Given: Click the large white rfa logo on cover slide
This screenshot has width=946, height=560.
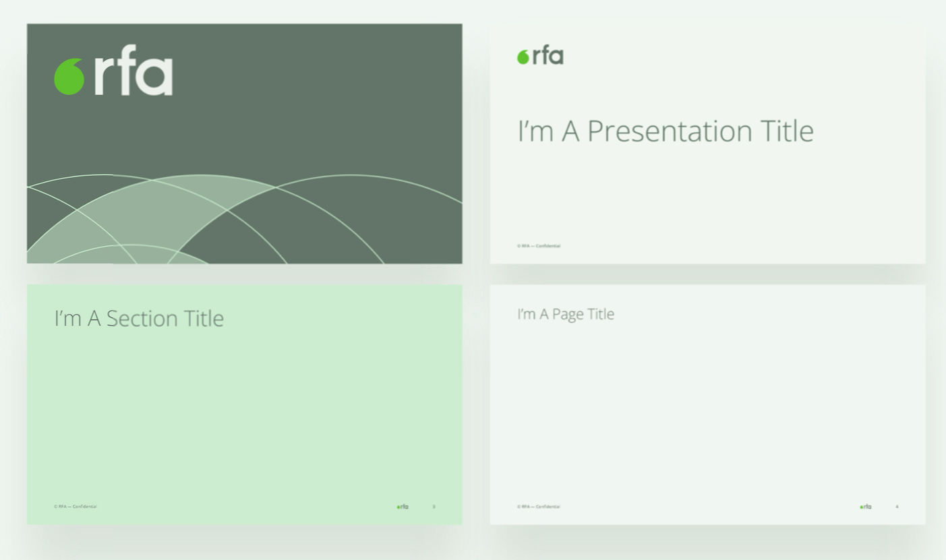Looking at the screenshot, I should point(113,70).
